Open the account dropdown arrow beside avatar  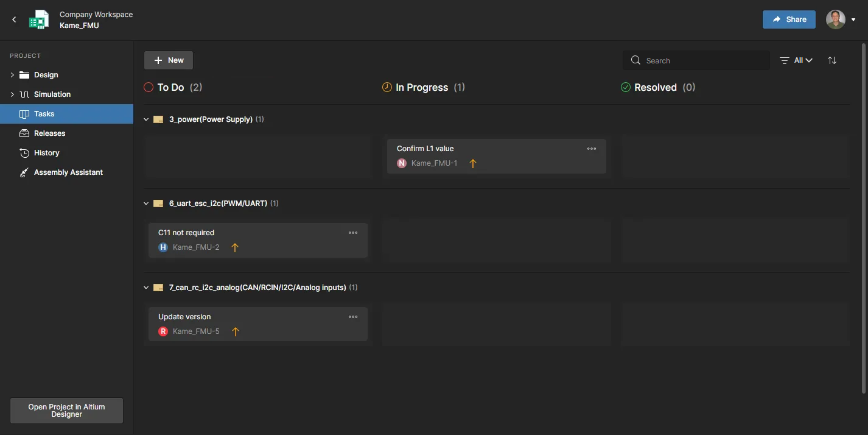[853, 20]
